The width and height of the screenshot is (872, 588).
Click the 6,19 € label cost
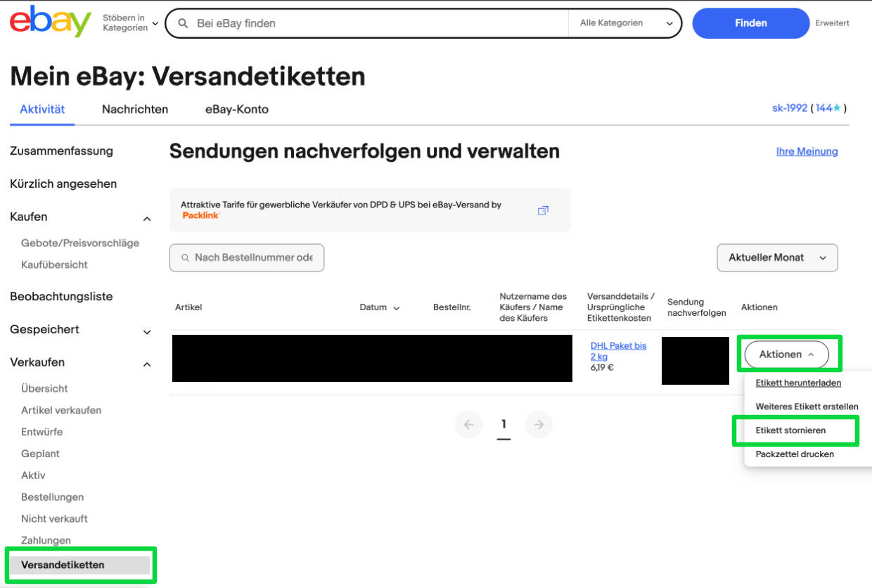[x=602, y=367]
